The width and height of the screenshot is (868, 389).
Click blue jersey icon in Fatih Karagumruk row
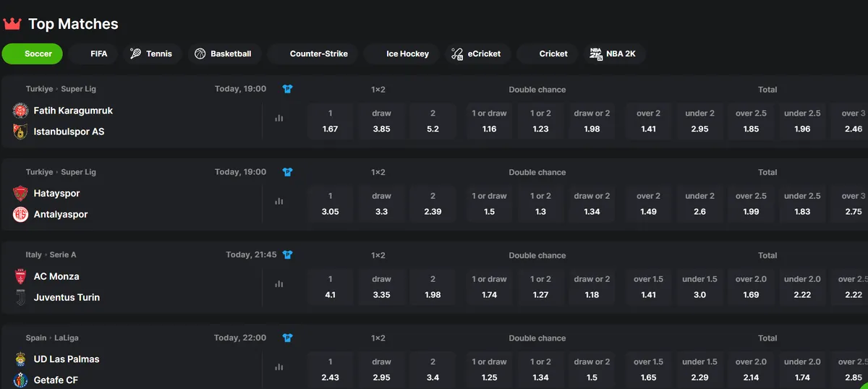[287, 89]
